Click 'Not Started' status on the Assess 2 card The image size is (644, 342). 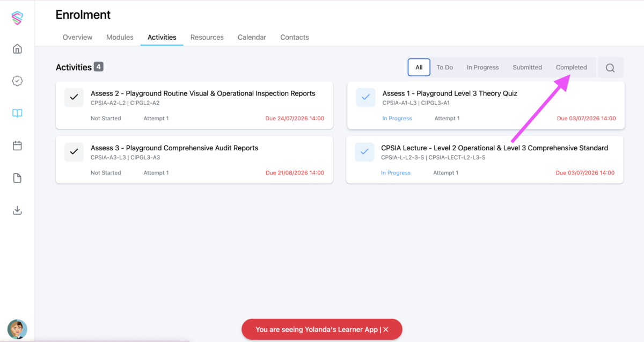106,119
